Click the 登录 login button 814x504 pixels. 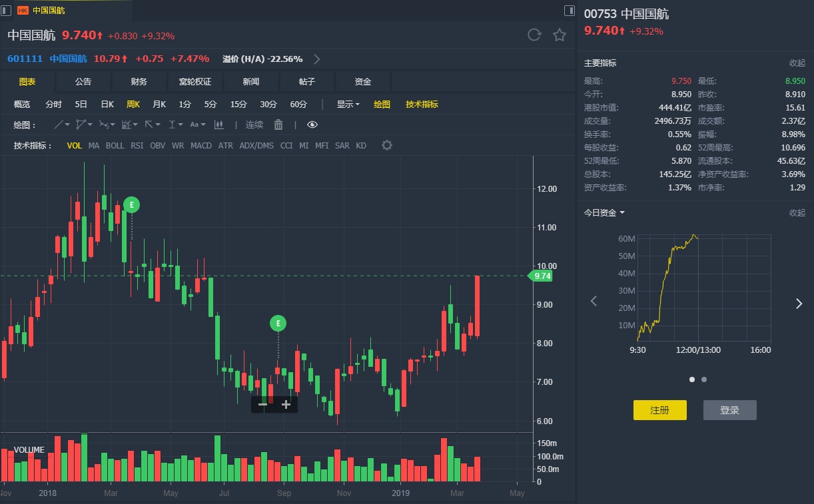click(x=730, y=410)
